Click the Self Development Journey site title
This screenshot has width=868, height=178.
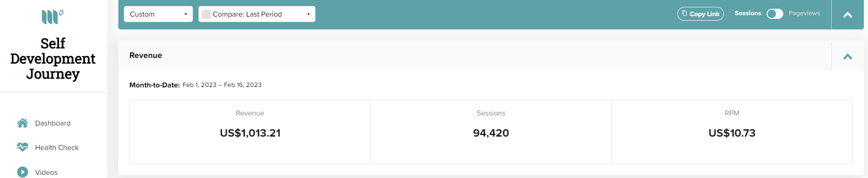[x=53, y=58]
